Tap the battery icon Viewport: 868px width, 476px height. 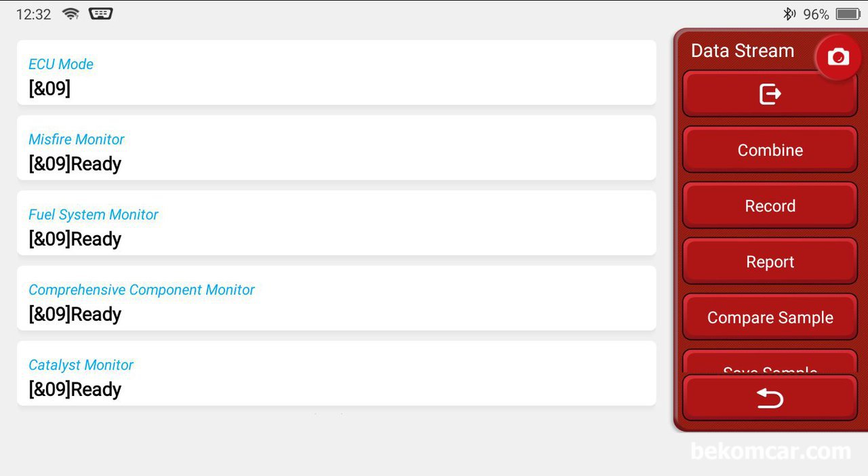pos(848,14)
